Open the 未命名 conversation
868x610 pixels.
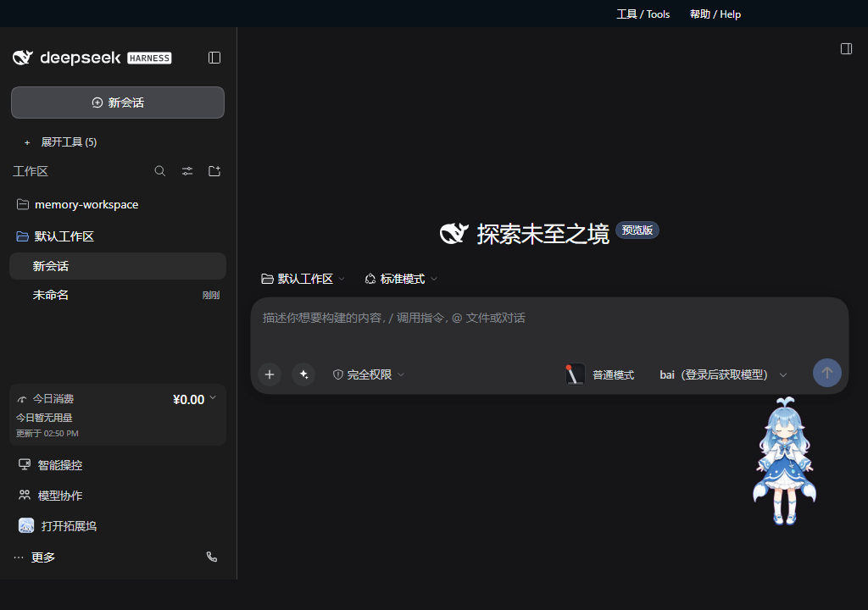(x=118, y=295)
